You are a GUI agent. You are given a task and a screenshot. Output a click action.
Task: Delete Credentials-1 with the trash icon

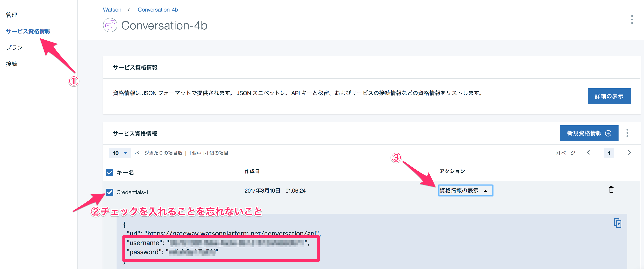pos(611,189)
